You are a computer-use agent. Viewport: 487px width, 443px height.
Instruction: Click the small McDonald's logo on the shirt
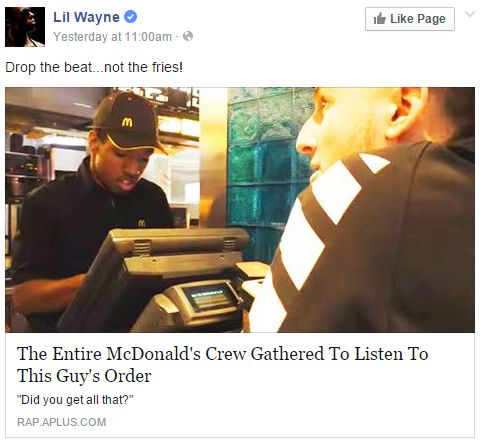coord(142,223)
